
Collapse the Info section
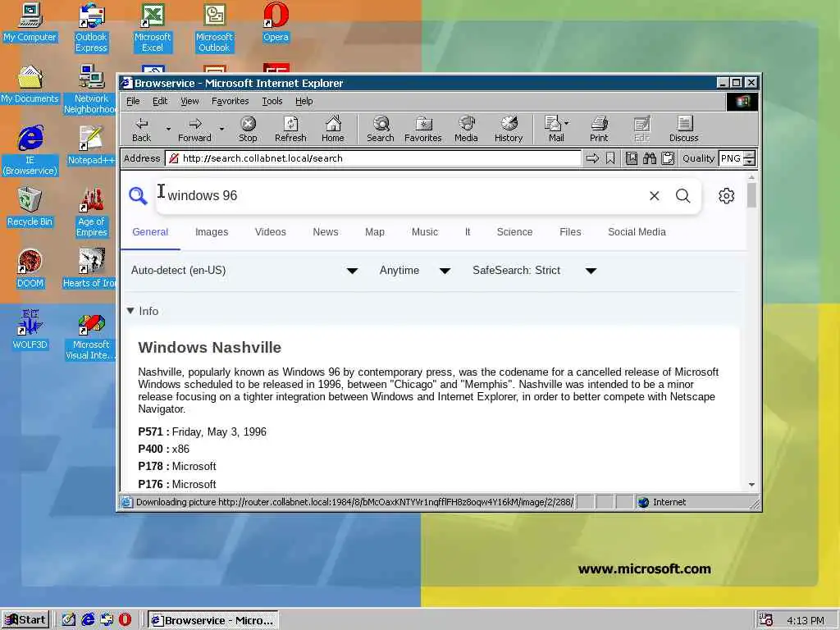tap(143, 311)
